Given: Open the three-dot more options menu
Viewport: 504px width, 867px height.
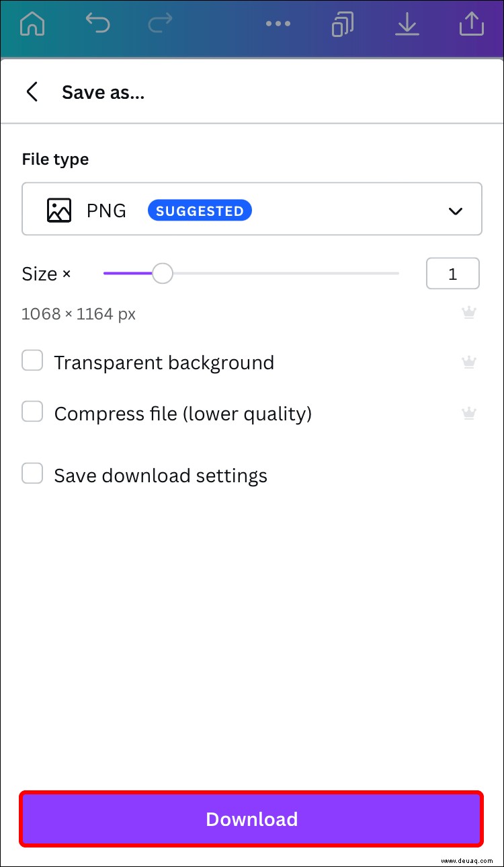Looking at the screenshot, I should coord(278,24).
